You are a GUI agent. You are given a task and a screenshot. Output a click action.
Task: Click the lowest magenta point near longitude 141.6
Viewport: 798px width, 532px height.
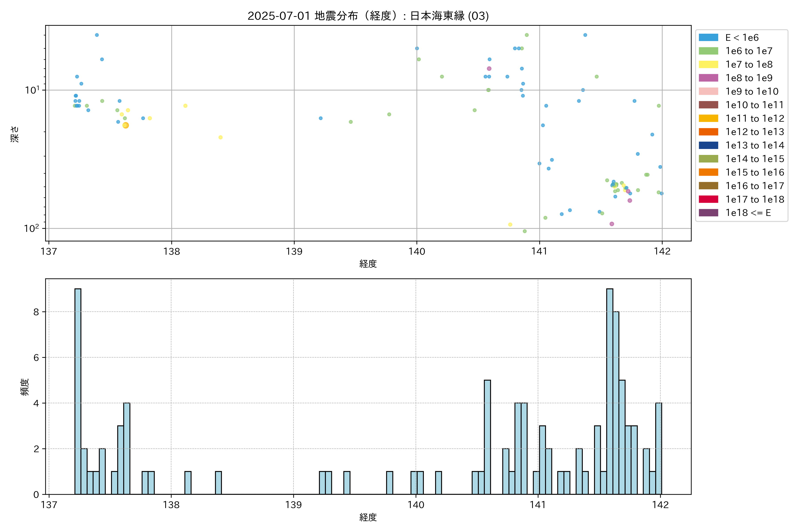(x=612, y=224)
